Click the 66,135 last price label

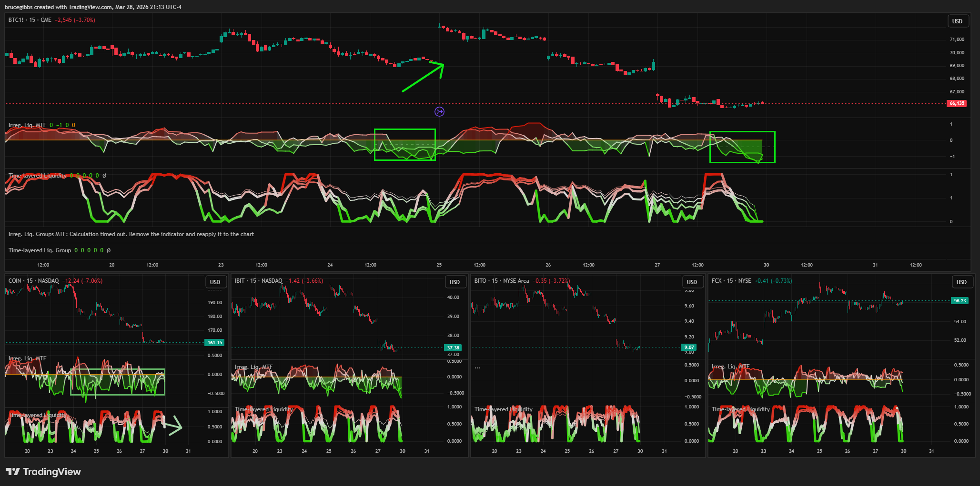click(957, 103)
